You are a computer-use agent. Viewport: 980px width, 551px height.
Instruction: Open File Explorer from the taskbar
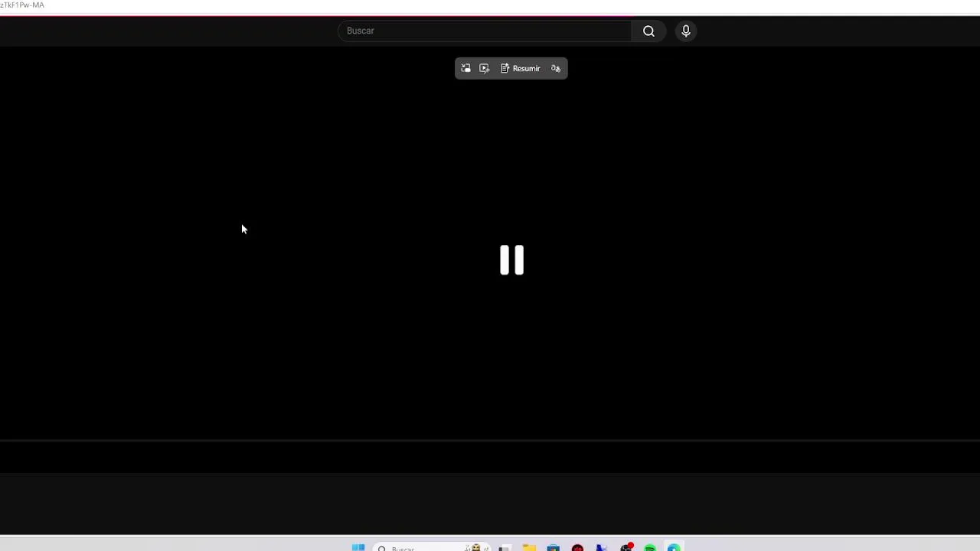529,547
